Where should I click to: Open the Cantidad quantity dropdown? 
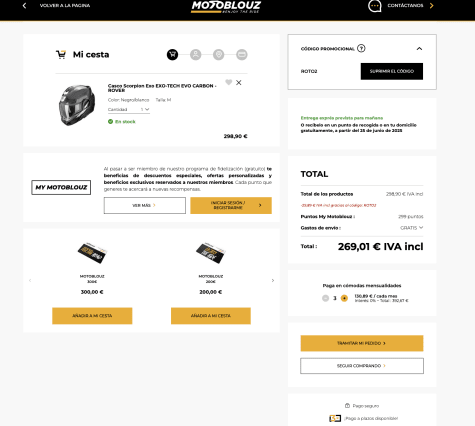pos(129,109)
